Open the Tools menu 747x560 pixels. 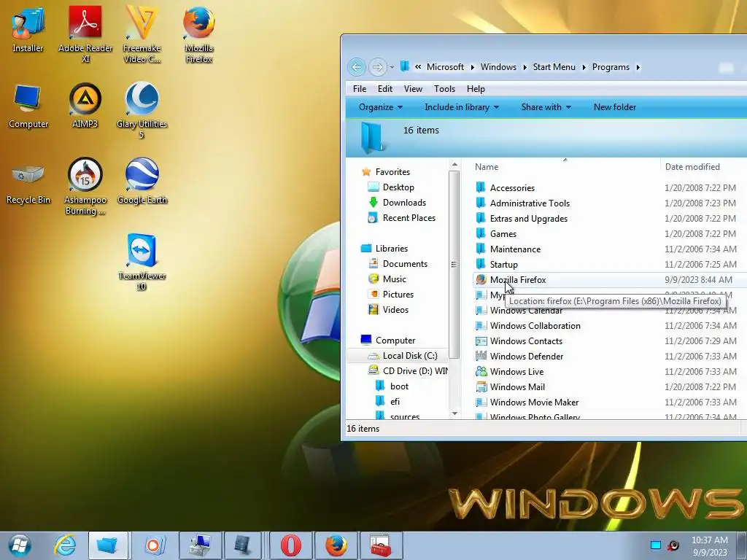[x=444, y=89]
